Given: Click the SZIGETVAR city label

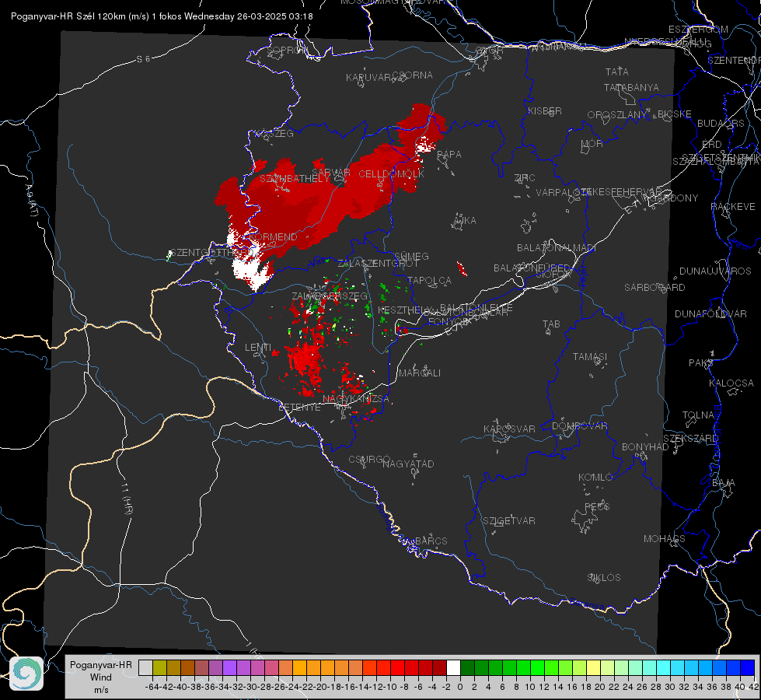Looking at the screenshot, I should point(509,521).
